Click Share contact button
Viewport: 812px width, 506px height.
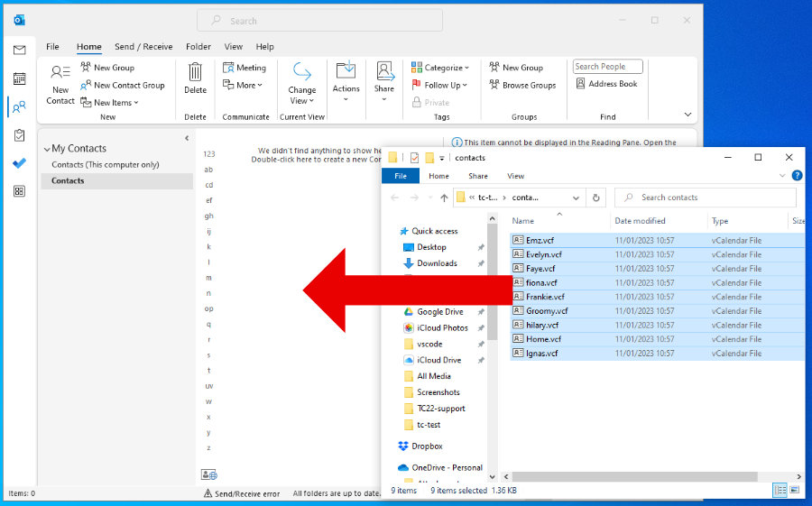[384, 81]
